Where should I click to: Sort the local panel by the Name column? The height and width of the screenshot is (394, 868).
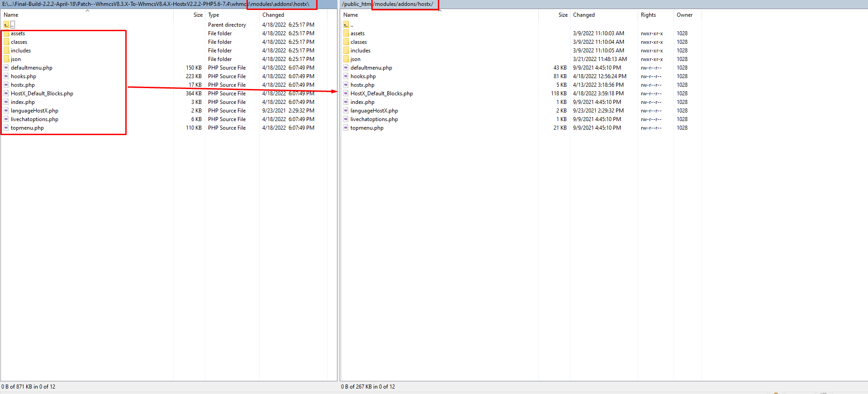click(x=11, y=15)
